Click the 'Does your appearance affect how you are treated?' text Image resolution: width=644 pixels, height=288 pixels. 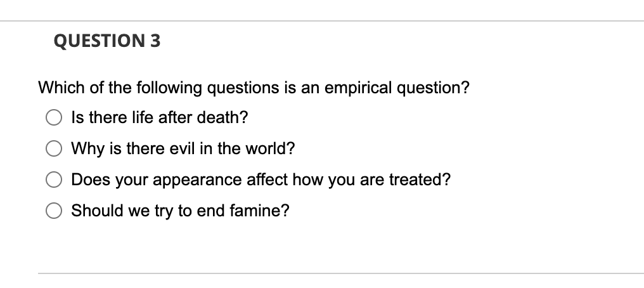click(x=261, y=180)
